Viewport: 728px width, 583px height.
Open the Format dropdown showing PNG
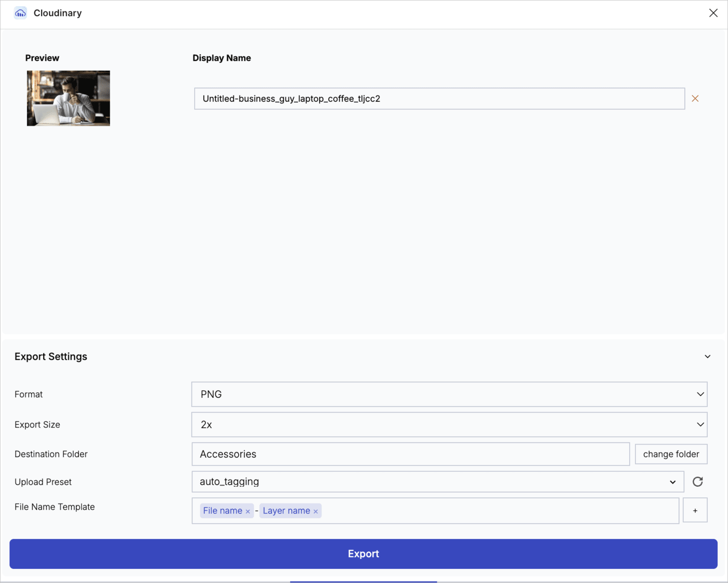coord(449,394)
